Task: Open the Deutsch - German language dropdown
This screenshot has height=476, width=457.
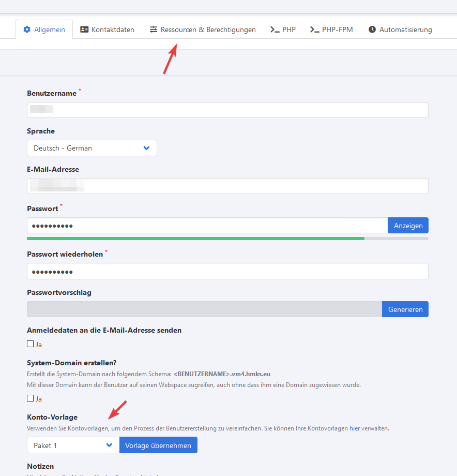Action: [x=92, y=148]
